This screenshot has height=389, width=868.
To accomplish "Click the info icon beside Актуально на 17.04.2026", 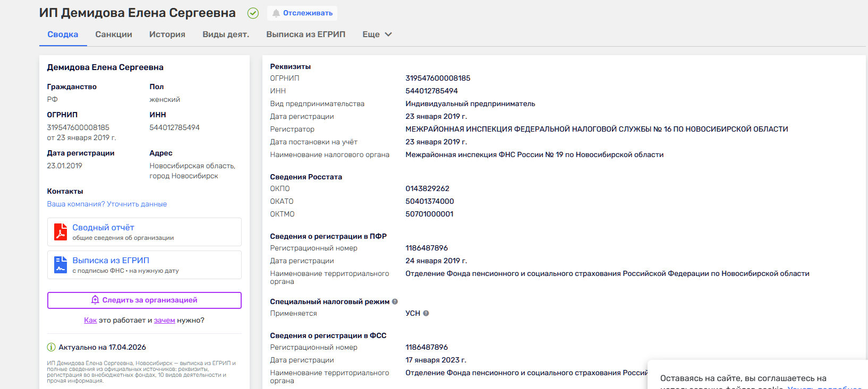I will (52, 347).
